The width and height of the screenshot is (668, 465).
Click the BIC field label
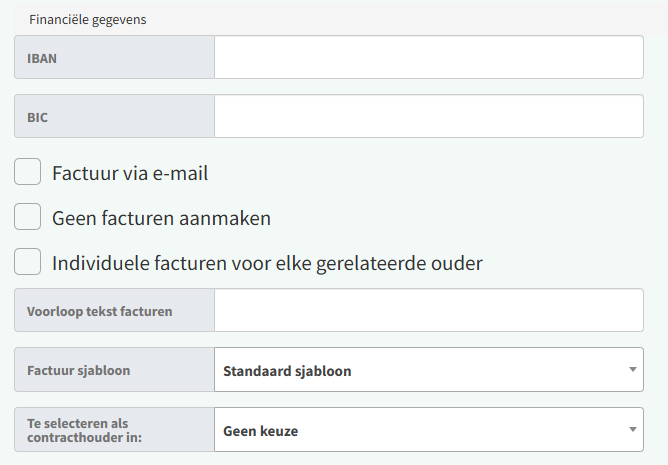click(38, 117)
